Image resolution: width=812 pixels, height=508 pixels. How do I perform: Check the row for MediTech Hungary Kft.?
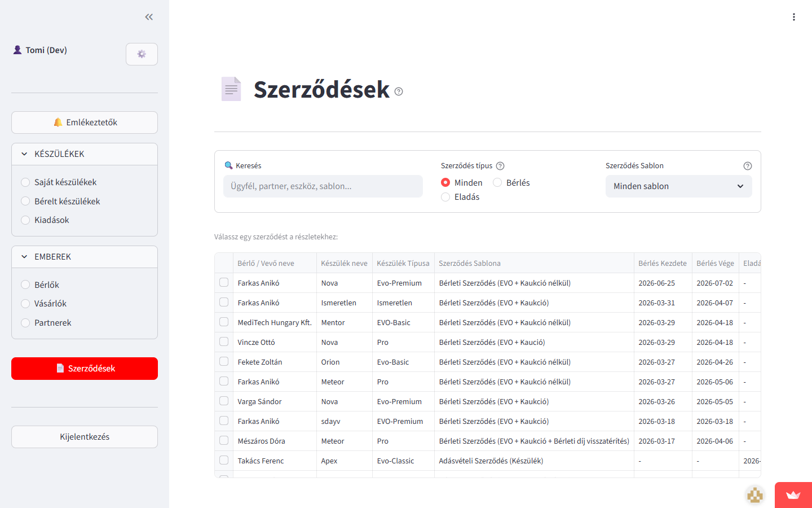[224, 322]
